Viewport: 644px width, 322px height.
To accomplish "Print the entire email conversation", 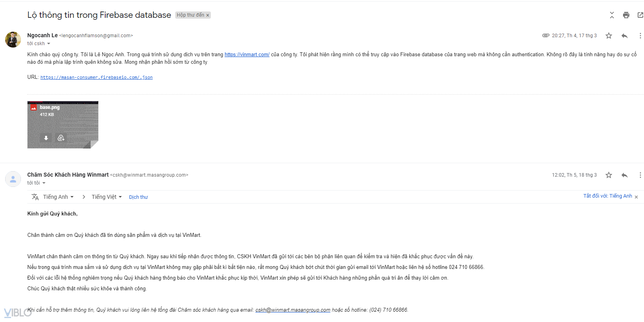I will (626, 15).
